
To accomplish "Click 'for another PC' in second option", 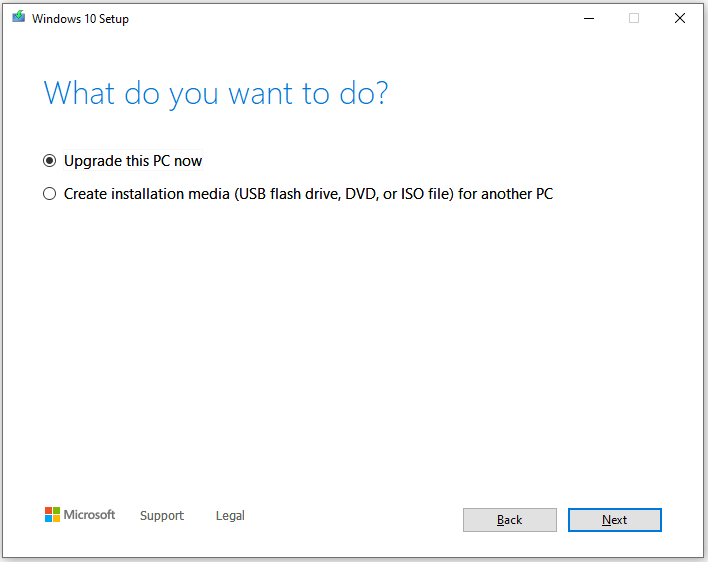I will (506, 194).
